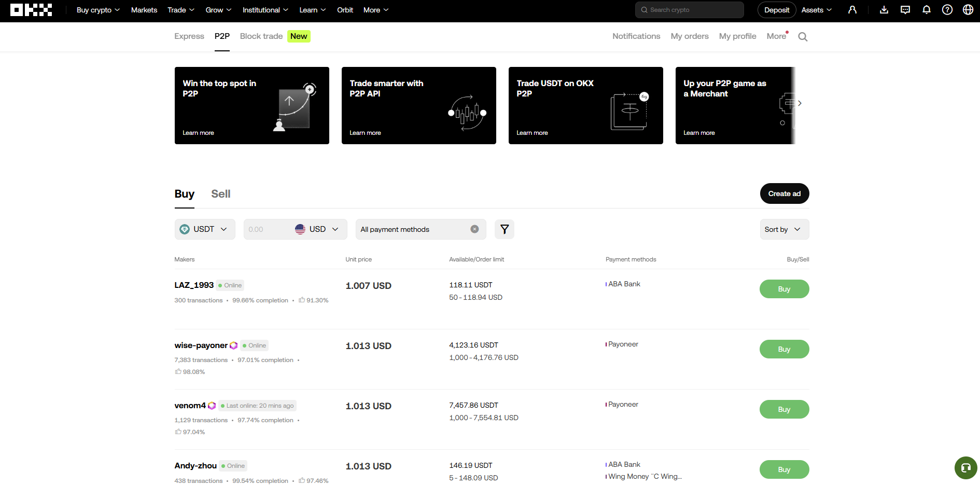Click the help question mark icon
980x485 pixels.
(947, 10)
